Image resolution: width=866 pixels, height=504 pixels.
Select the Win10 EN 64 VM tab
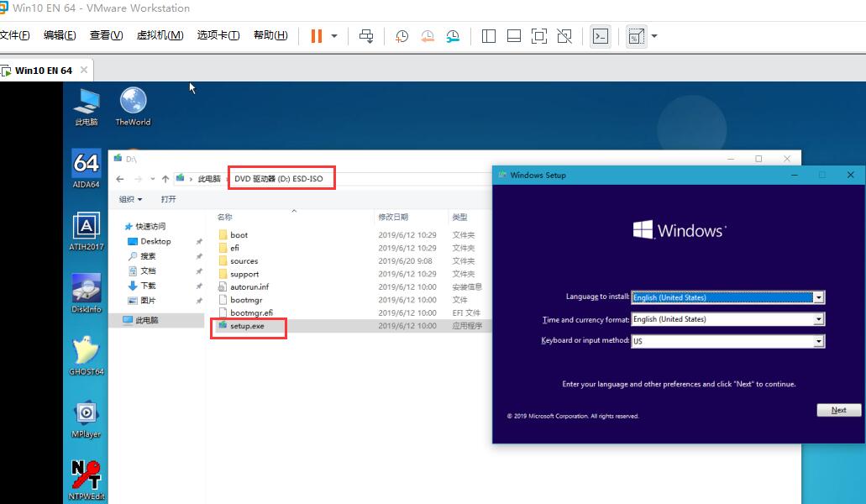(x=43, y=71)
